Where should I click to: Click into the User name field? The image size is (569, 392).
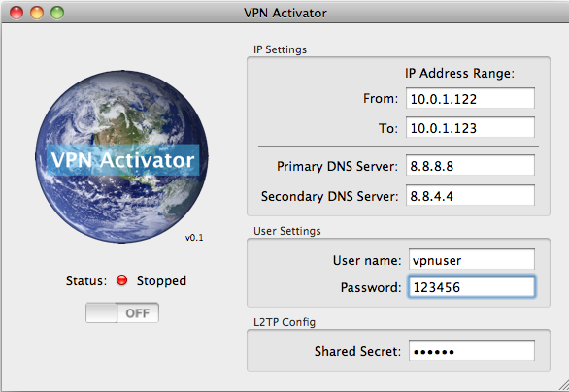point(471,259)
